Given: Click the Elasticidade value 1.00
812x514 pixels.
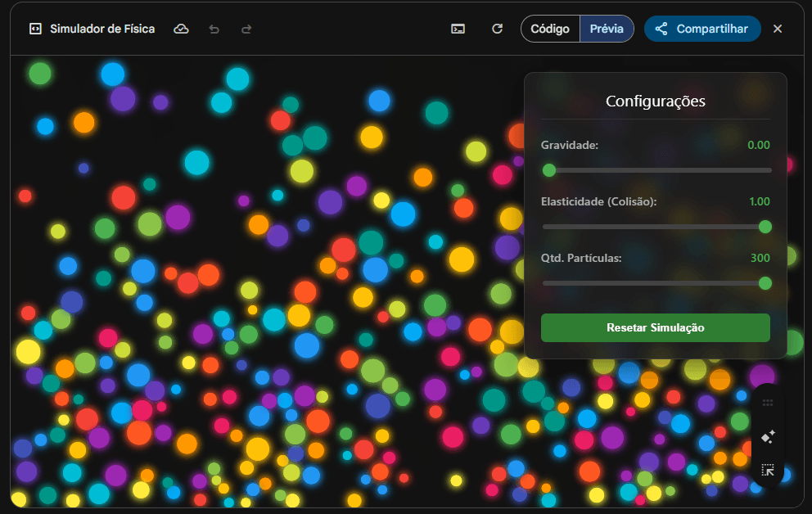Looking at the screenshot, I should 759,201.
